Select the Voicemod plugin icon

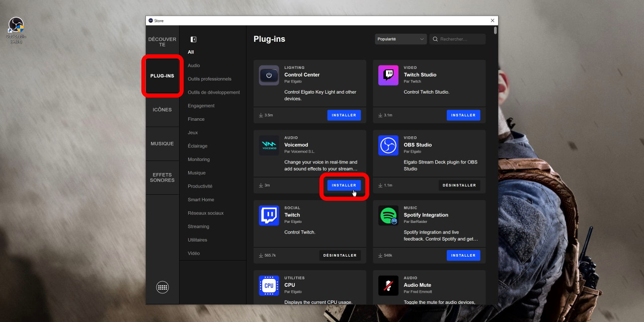[x=269, y=145]
